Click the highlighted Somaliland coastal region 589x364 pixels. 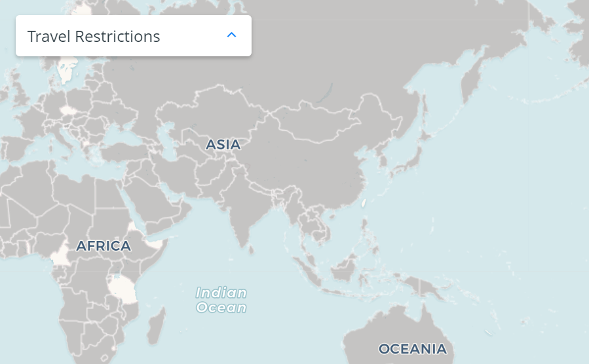[x=155, y=244]
